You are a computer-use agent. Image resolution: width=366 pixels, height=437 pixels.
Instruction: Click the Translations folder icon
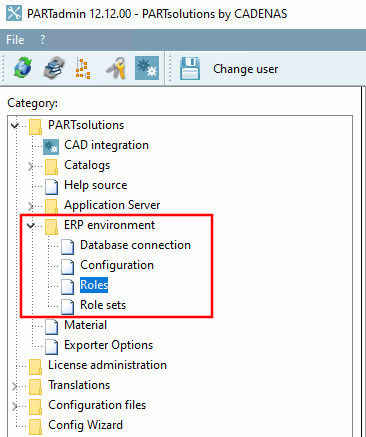click(x=35, y=387)
